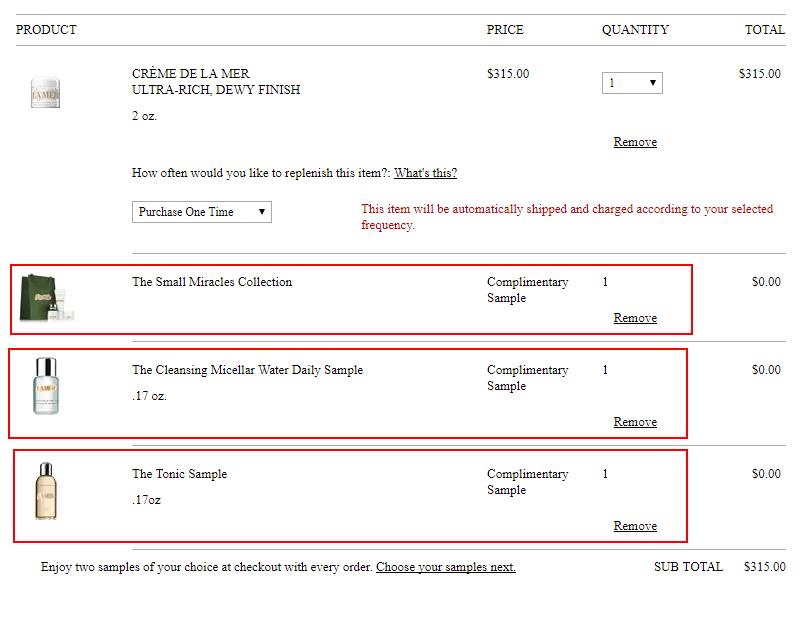
Task: Click the Crème de la Mer jar thumbnail
Action: coord(46,93)
